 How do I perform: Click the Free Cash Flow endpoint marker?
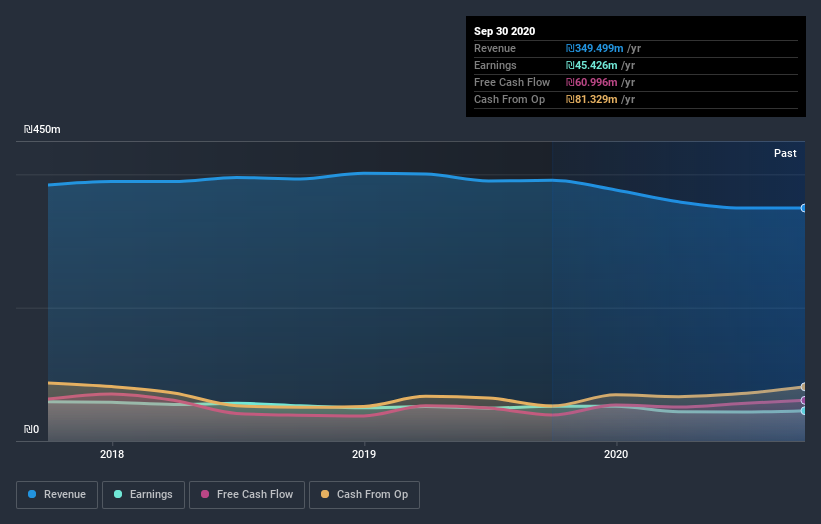[803, 400]
